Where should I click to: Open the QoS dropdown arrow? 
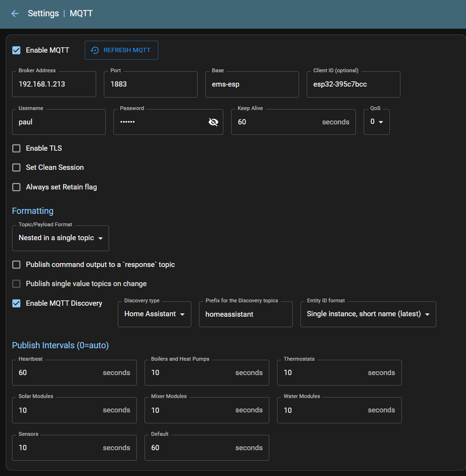tap(381, 122)
